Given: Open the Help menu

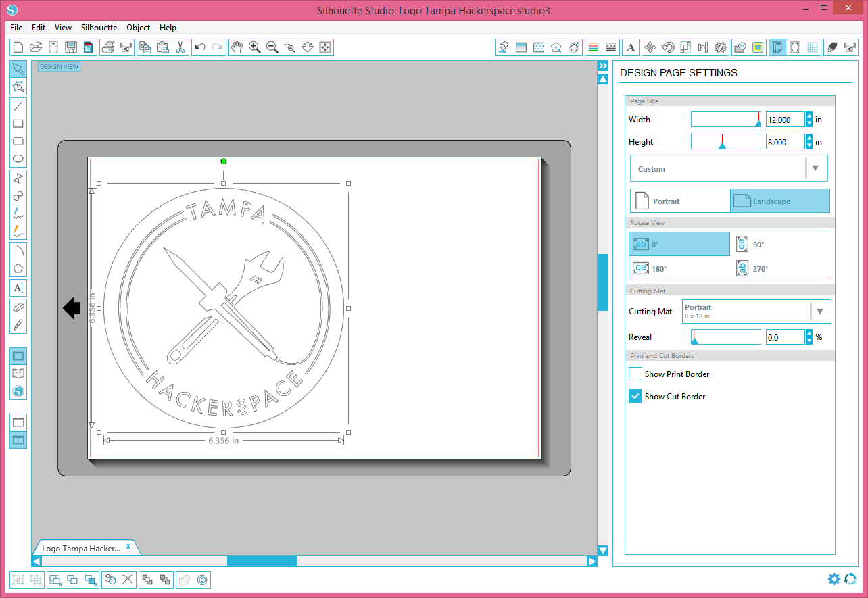Looking at the screenshot, I should [x=168, y=28].
